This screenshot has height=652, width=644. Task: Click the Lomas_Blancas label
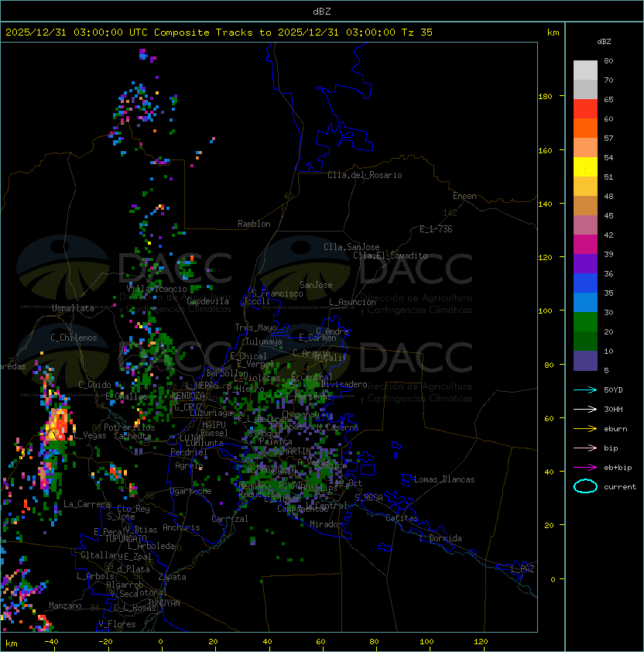(444, 479)
